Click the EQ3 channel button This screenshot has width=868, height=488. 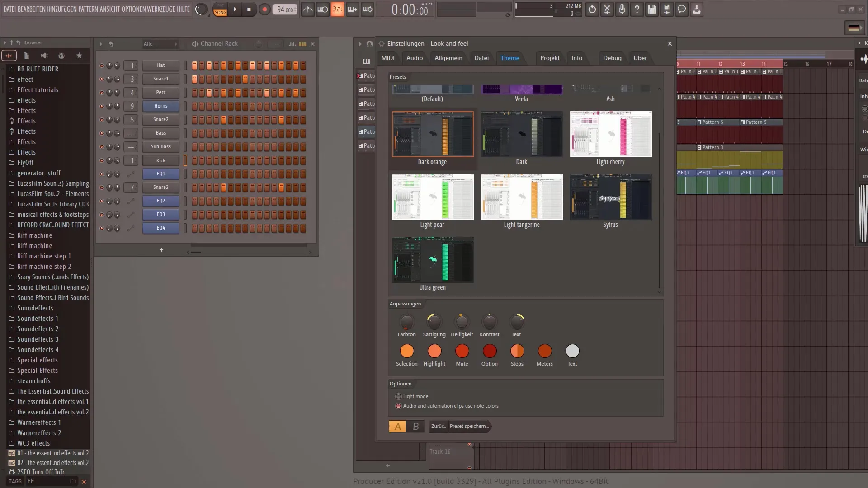161,215
